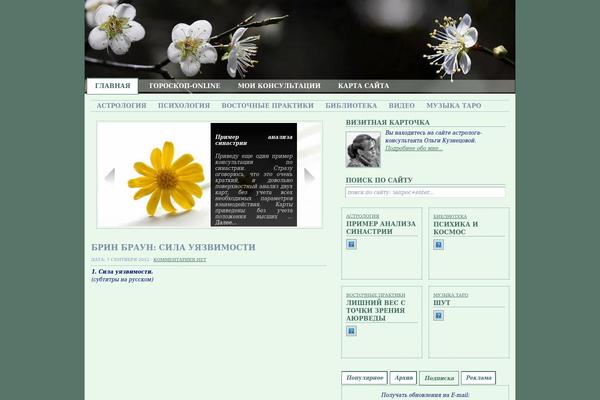The image size is (600, 400).
Task: Go to Гороскоп-Online menu item
Action: tap(185, 86)
